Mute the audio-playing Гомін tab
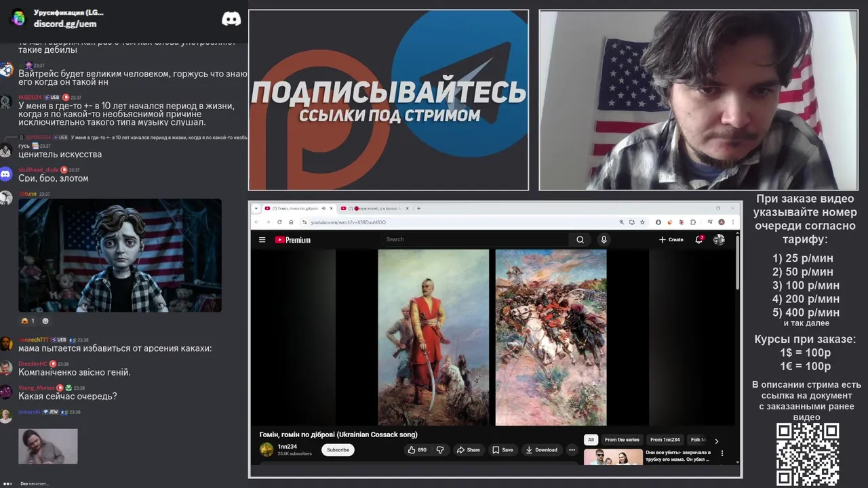This screenshot has height=488, width=868. click(323, 208)
